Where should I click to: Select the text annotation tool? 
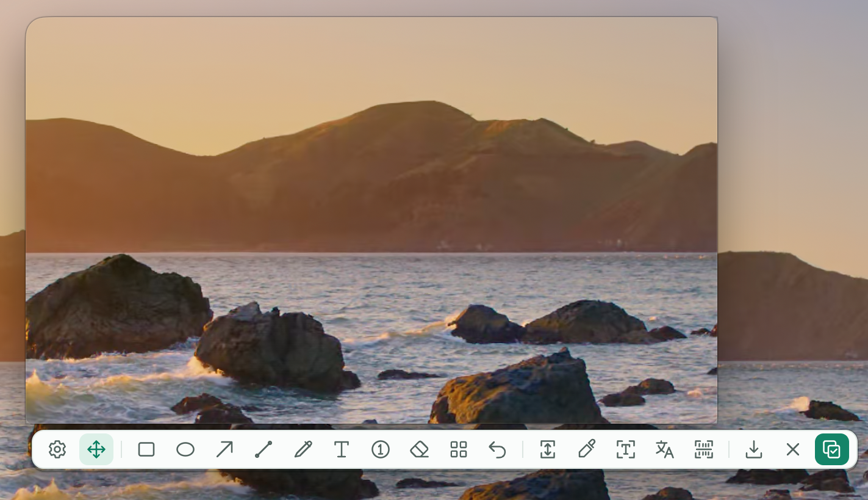tap(342, 450)
